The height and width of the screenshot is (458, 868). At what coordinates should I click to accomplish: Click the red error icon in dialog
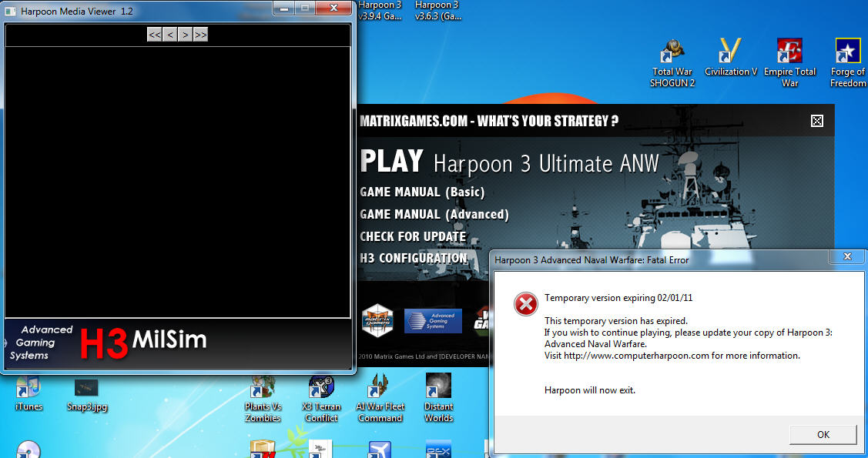click(x=525, y=304)
